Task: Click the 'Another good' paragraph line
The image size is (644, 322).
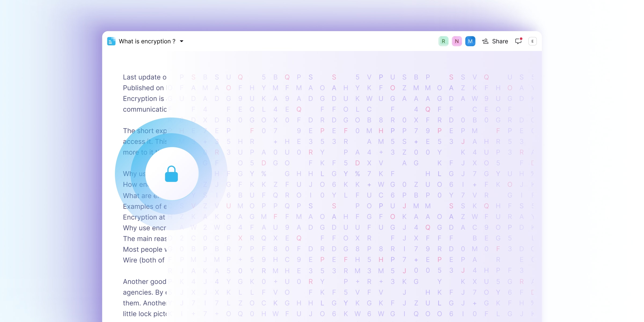Action: coord(145,281)
